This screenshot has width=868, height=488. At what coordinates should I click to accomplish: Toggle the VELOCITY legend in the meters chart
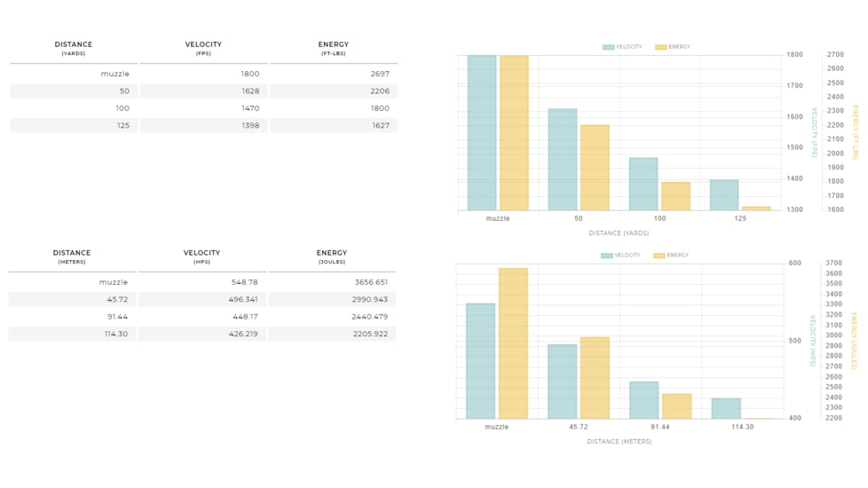click(x=620, y=256)
